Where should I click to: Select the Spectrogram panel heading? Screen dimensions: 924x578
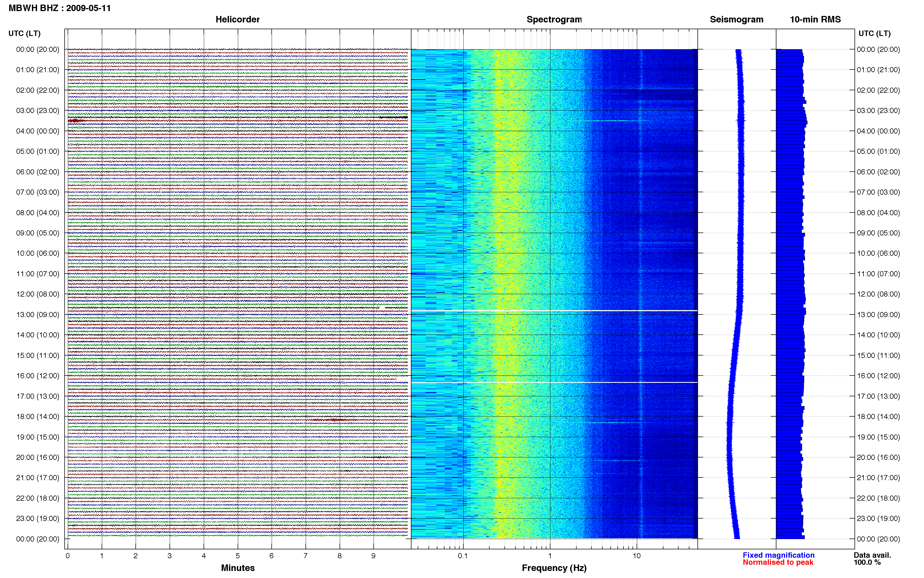(554, 19)
